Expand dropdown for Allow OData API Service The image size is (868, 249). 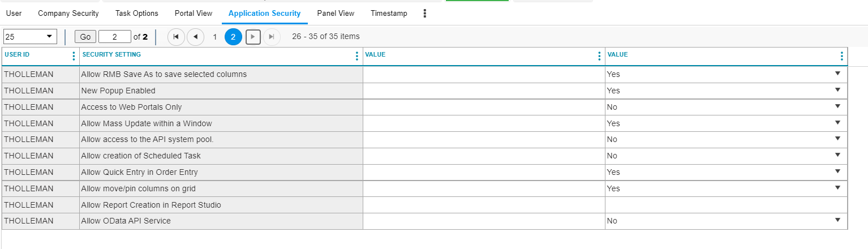point(837,221)
